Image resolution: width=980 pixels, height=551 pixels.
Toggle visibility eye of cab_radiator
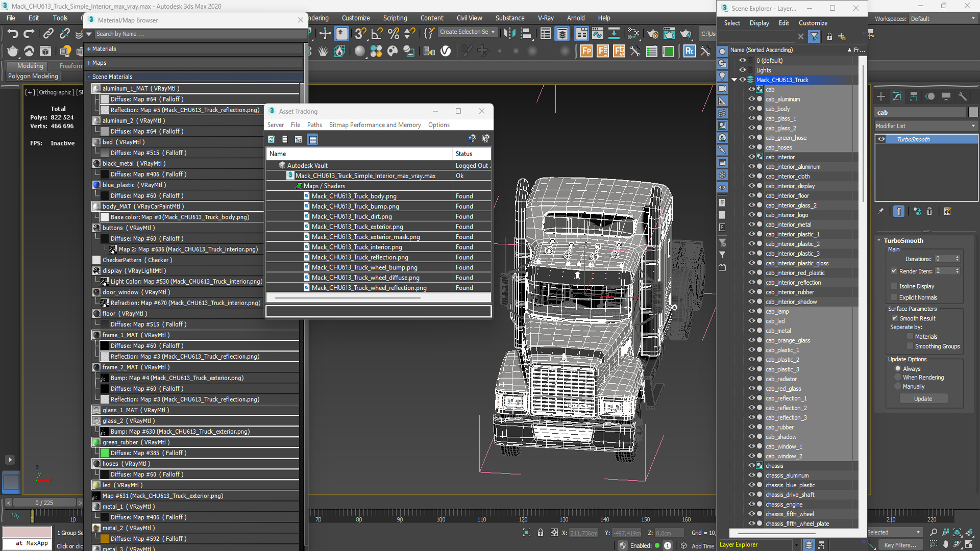(751, 379)
